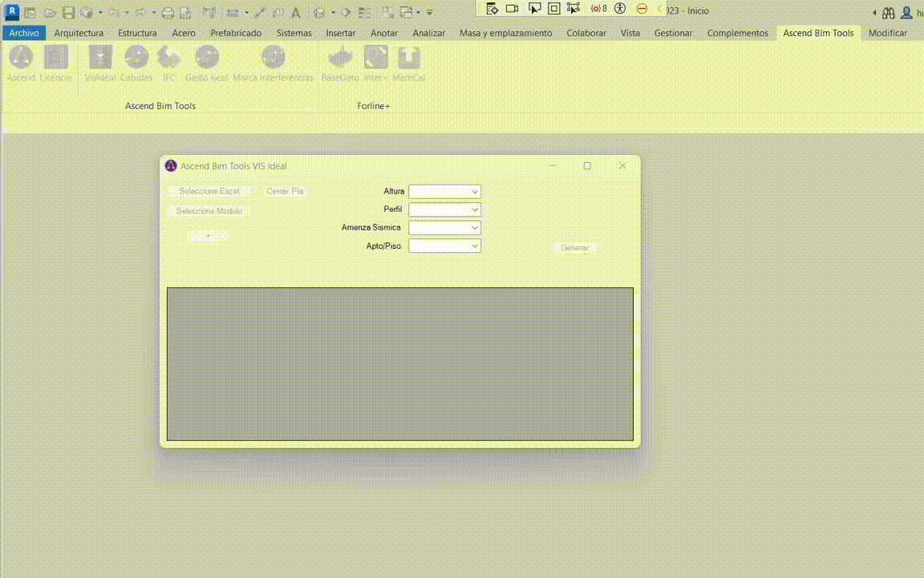Switch to the Insertar tab

[341, 33]
